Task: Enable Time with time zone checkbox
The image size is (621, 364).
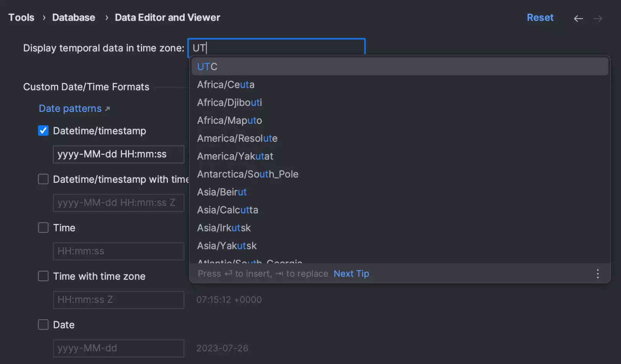Action: click(x=43, y=276)
